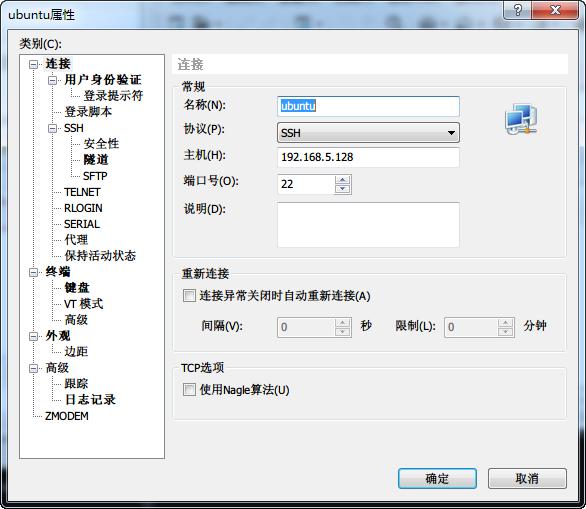The width and height of the screenshot is (586, 509).
Task: Click the 确定 OK button
Action: [x=437, y=478]
